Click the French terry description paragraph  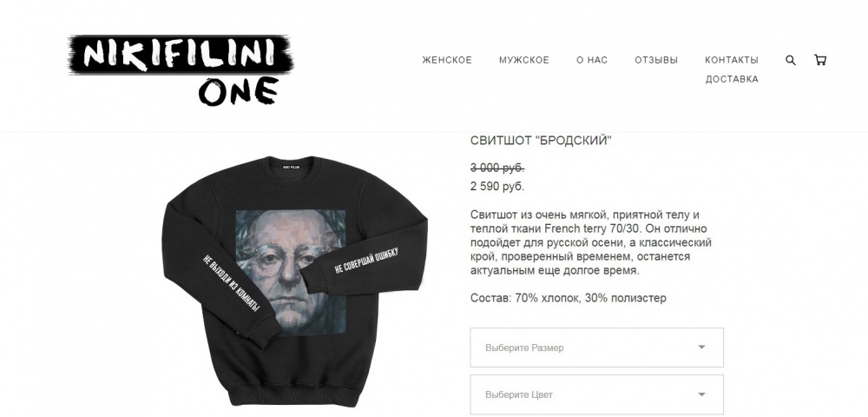pyautogui.click(x=590, y=242)
